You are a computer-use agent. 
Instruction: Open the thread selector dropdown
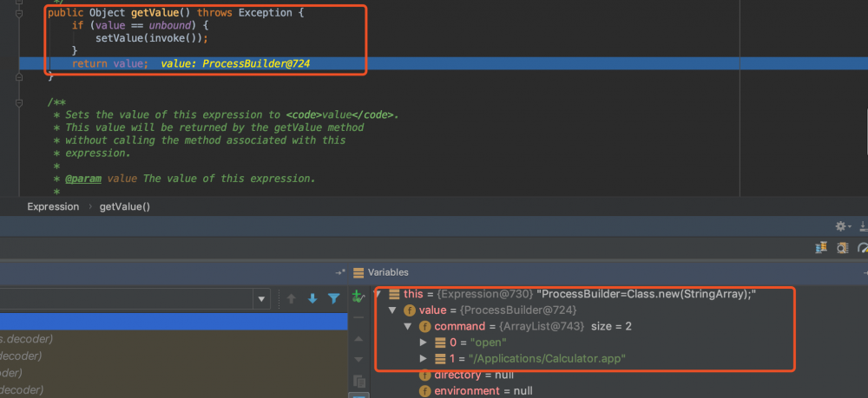[261, 299]
